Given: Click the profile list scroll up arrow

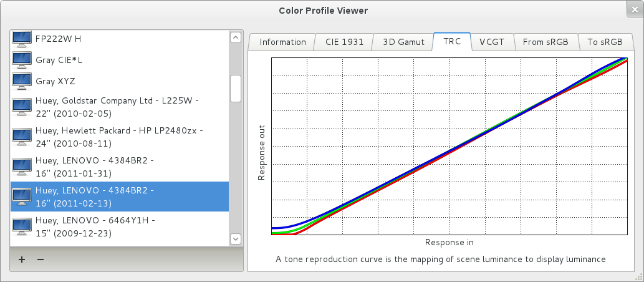Looking at the screenshot, I should coord(236,37).
